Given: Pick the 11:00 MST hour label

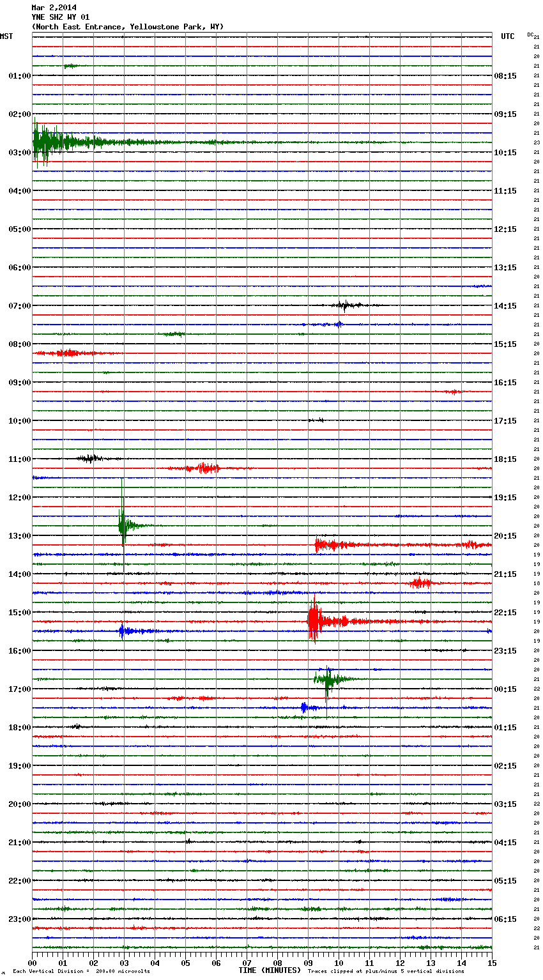Looking at the screenshot, I should coord(20,459).
